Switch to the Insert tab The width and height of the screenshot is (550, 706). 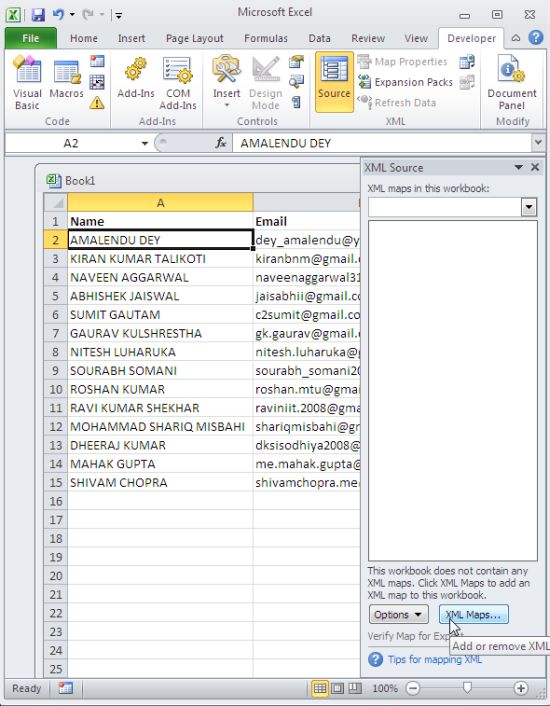tap(131, 39)
